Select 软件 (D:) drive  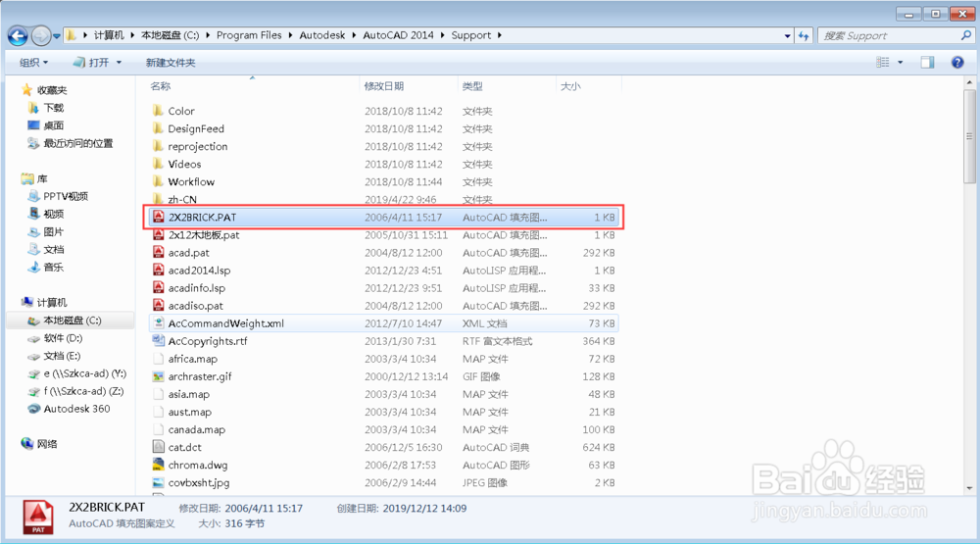pos(63,338)
